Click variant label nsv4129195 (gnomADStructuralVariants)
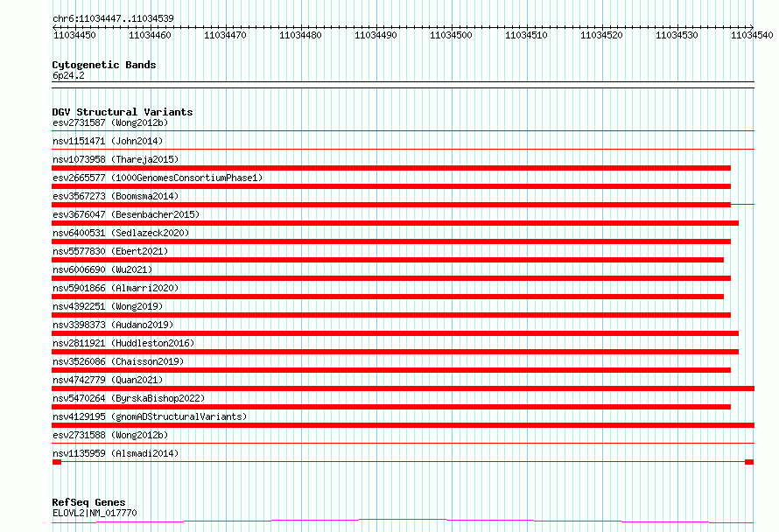The width and height of the screenshot is (779, 532). [150, 416]
